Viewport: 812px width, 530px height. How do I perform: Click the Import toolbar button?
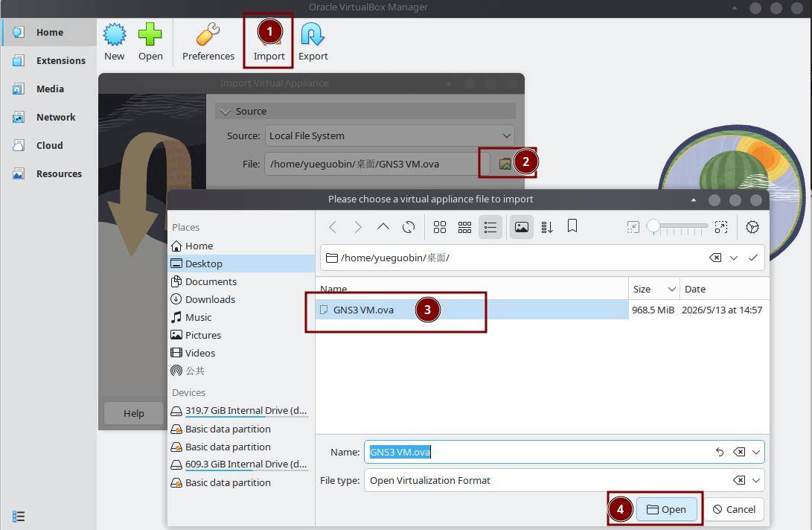[269, 42]
